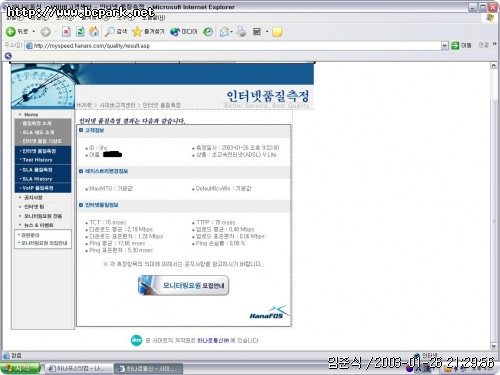Click the first item in grey sidebar section

coord(37,123)
